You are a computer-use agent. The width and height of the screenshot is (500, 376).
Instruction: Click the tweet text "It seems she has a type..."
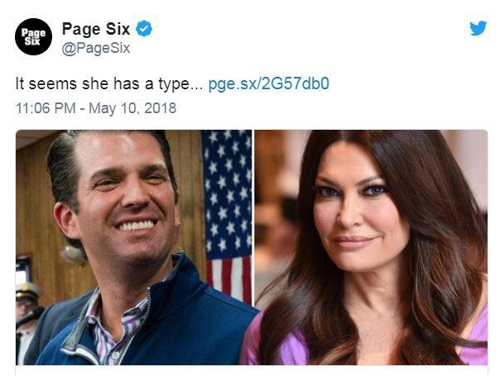click(x=109, y=84)
